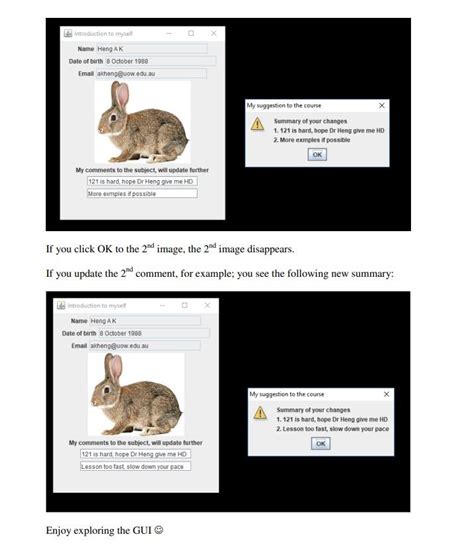Click OK in dialog listing 'Lesson too fast'
This screenshot has width=474, height=553.
321,443
